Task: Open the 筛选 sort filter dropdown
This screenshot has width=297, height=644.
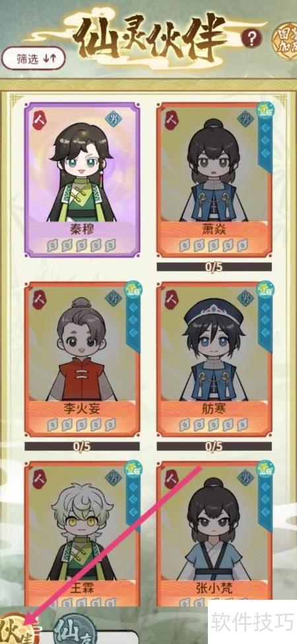Action: pyautogui.click(x=34, y=58)
